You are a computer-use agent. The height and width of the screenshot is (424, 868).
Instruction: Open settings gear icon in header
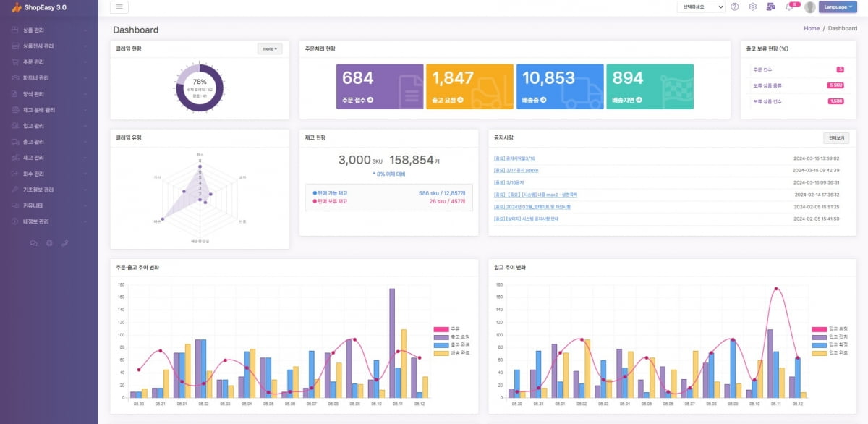point(752,7)
